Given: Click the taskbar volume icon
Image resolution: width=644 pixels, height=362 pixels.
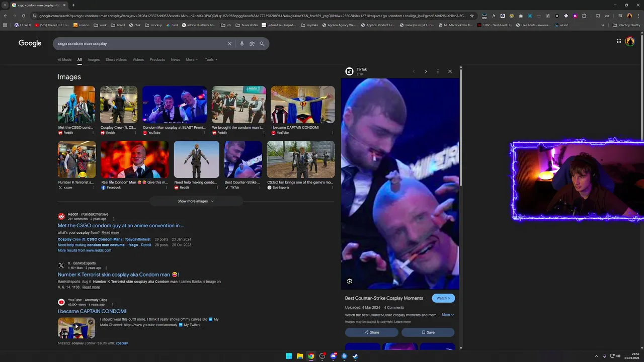Looking at the screenshot, I should (x=618, y=356).
